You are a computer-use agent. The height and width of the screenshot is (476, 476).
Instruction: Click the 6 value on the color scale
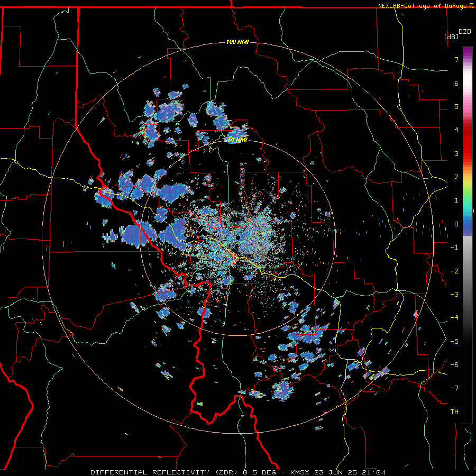click(x=456, y=83)
